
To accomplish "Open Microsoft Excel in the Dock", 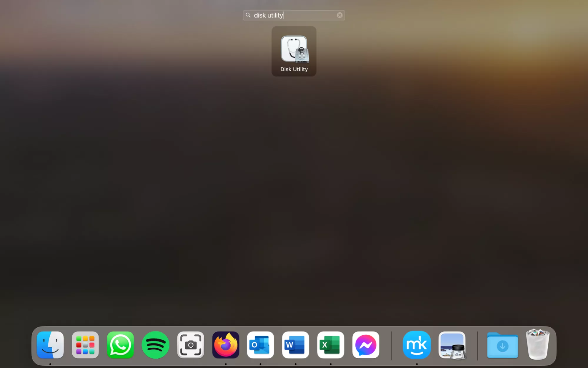I will pos(331,345).
